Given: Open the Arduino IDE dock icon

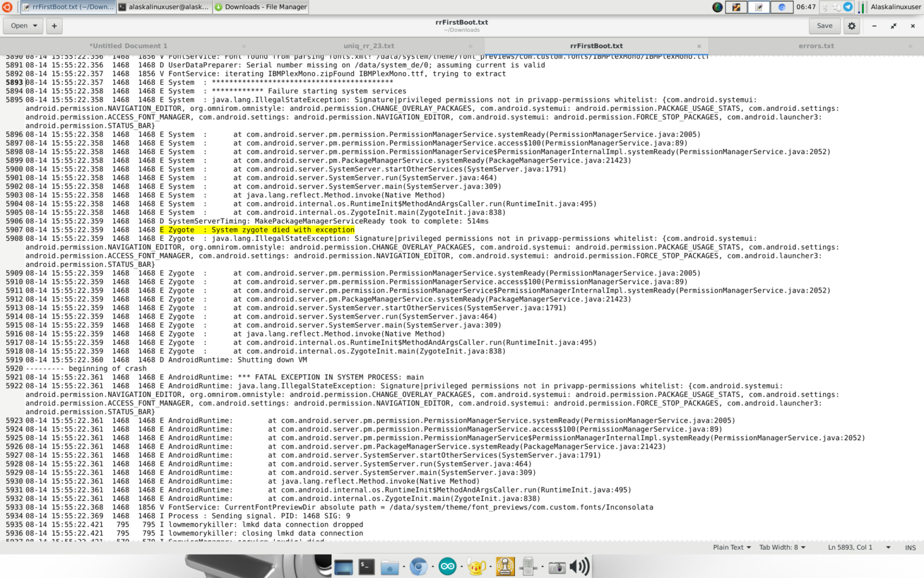Looking at the screenshot, I should click(x=447, y=567).
